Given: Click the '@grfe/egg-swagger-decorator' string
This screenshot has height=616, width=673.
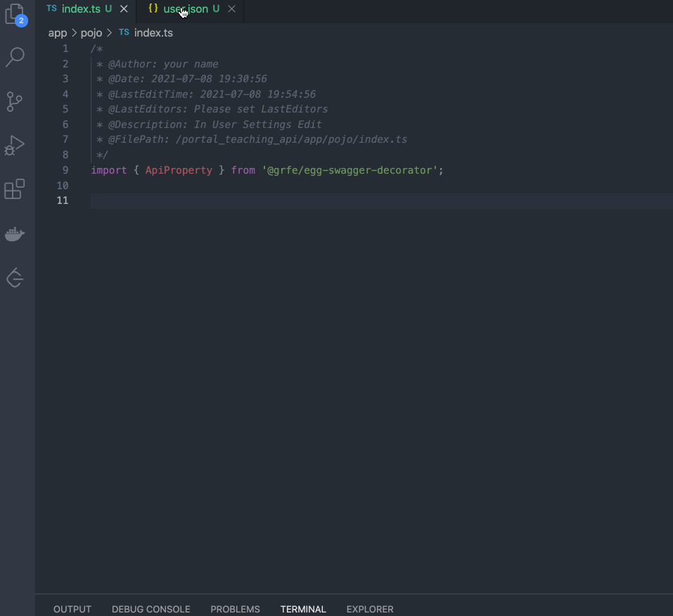Looking at the screenshot, I should [x=350, y=170].
